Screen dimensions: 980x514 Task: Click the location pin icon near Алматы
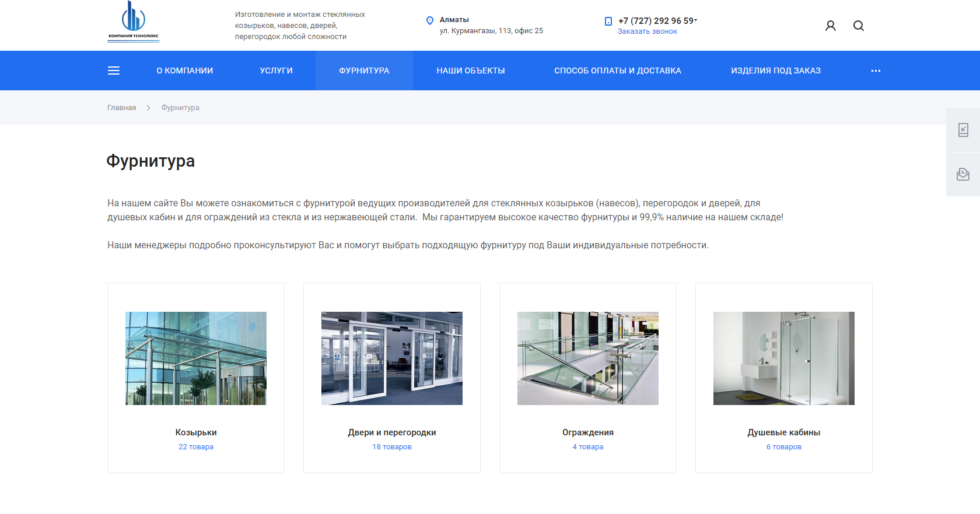(x=430, y=20)
